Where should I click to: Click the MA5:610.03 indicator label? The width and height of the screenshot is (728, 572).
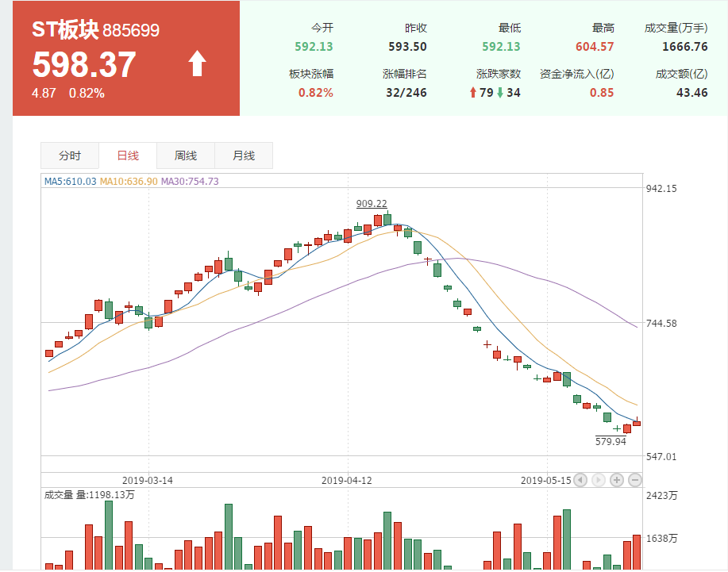[70, 182]
